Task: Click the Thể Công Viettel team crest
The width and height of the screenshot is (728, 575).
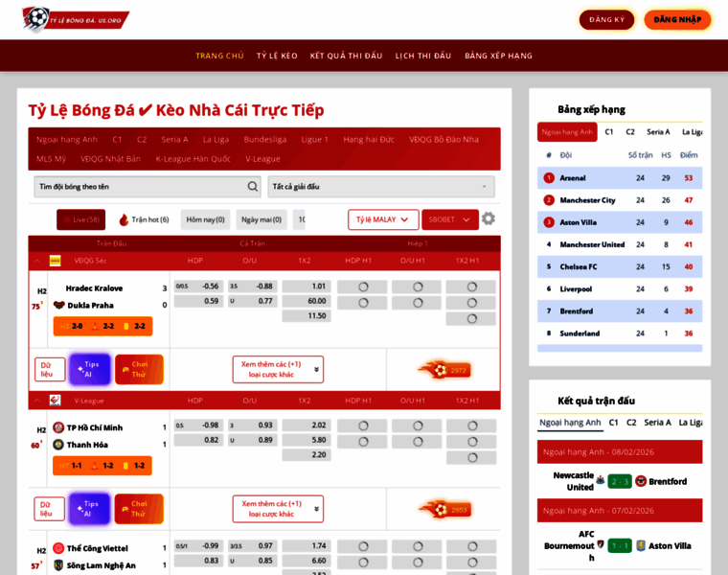Action: tap(58, 548)
